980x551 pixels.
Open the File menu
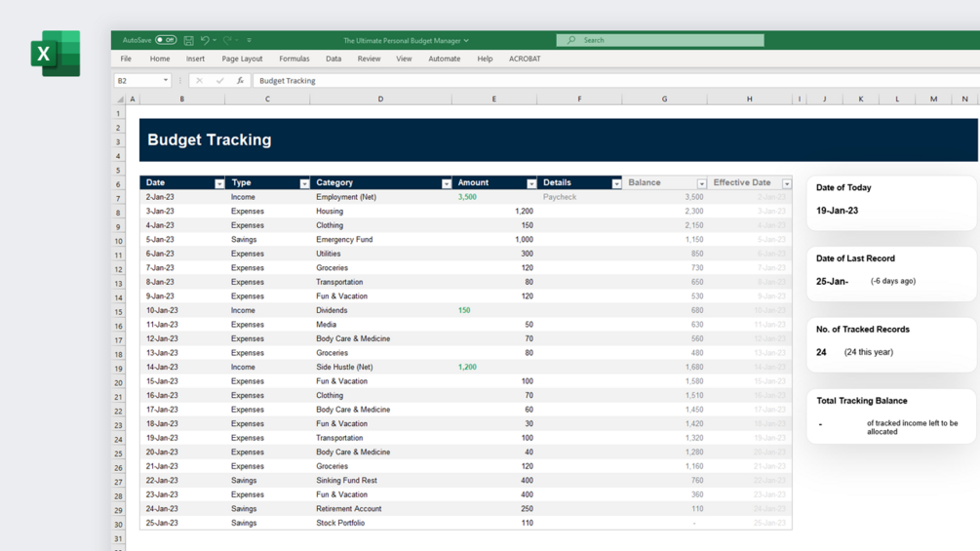(126, 59)
